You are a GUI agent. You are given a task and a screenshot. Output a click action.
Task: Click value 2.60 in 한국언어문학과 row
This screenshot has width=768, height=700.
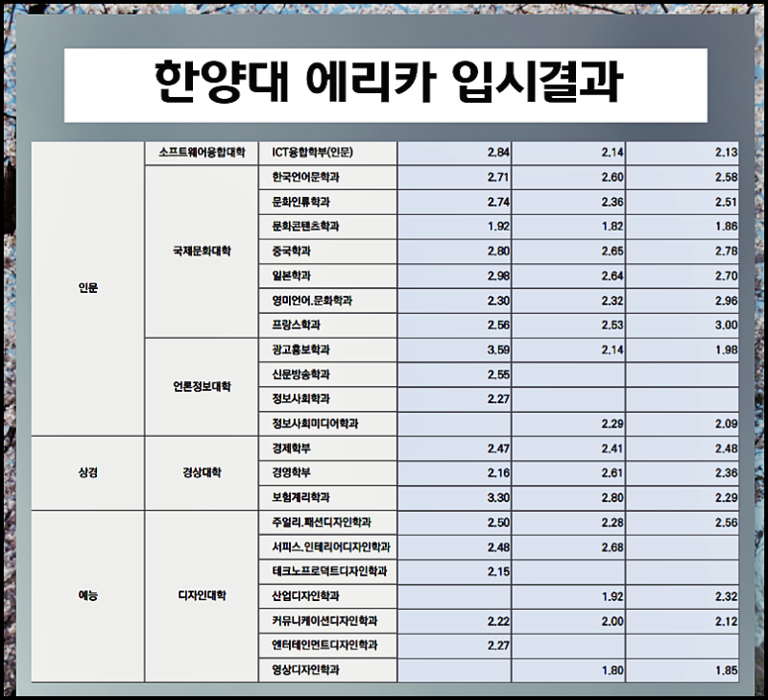[612, 178]
